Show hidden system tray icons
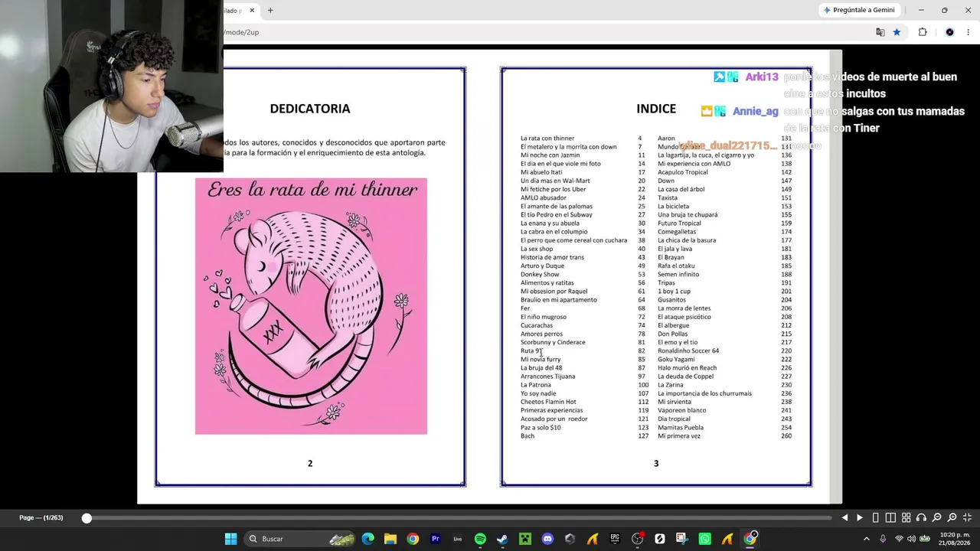This screenshot has height=551, width=980. point(867,539)
